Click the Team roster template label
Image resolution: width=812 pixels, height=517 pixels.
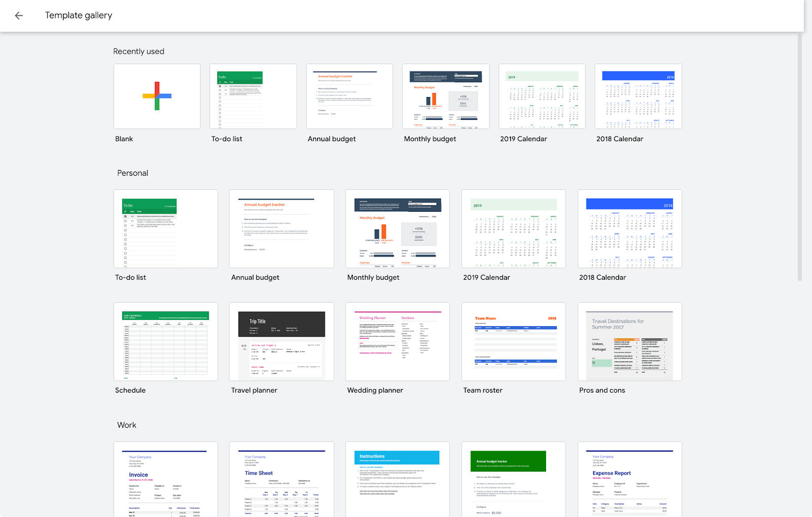click(483, 390)
